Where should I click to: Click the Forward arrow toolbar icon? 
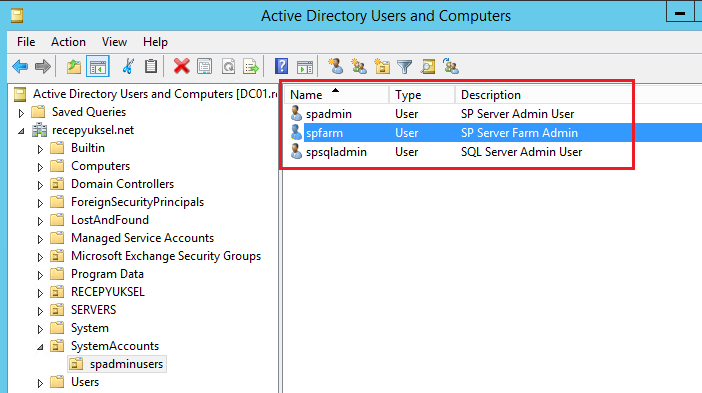click(43, 67)
